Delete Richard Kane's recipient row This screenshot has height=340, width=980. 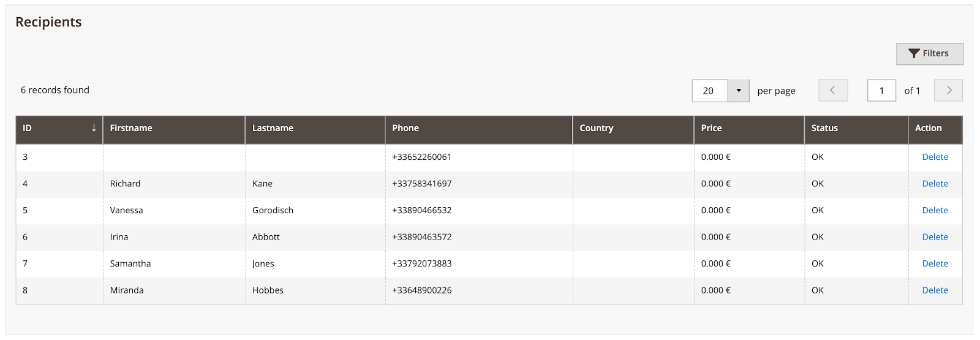coord(935,184)
